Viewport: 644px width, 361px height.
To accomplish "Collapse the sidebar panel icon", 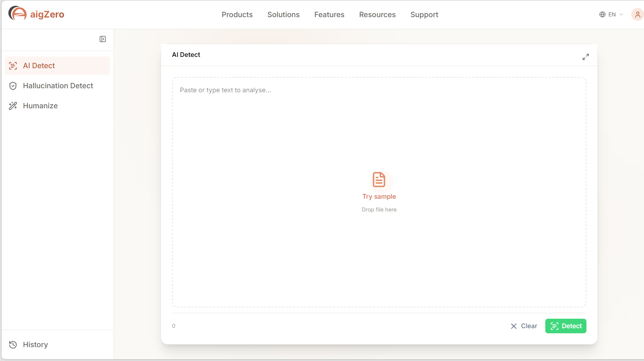I will pos(103,39).
